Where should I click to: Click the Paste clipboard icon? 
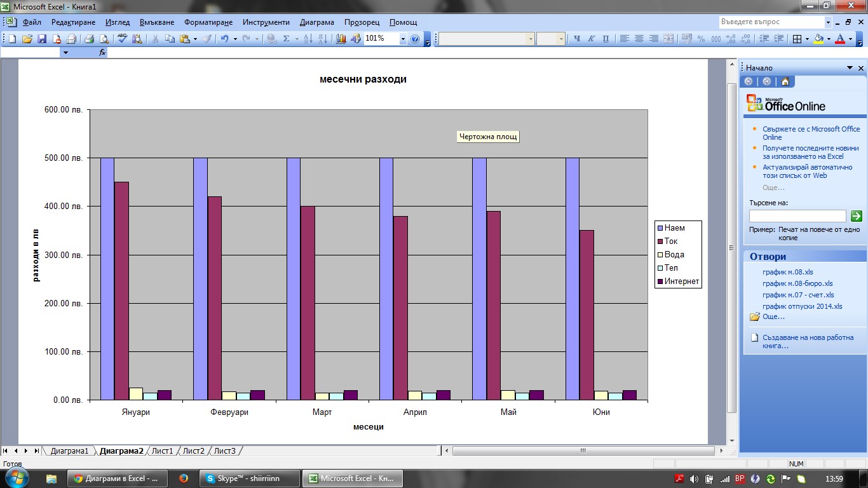pyautogui.click(x=184, y=39)
